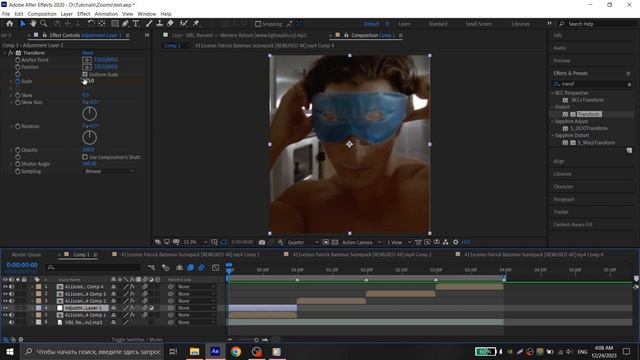Toggle Use Composition's Shutter Angle checkbox
Image resolution: width=640 pixels, height=360 pixels.
(x=85, y=157)
